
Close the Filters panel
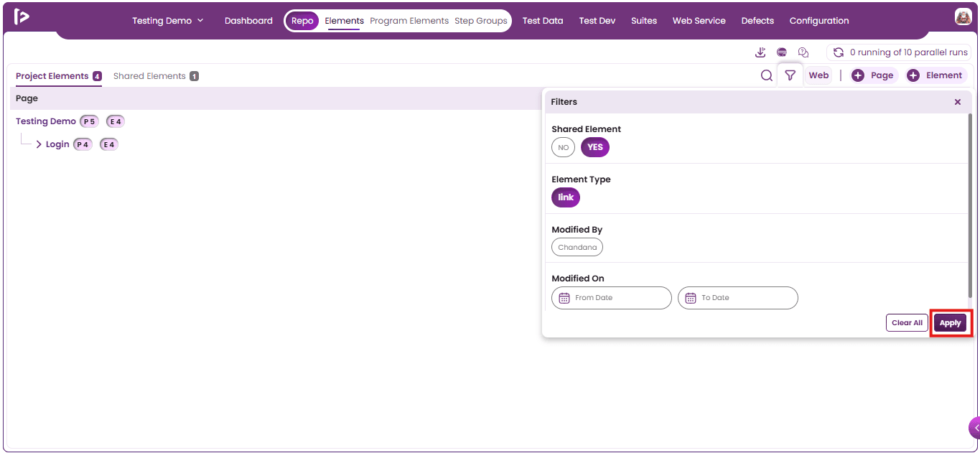(x=958, y=102)
